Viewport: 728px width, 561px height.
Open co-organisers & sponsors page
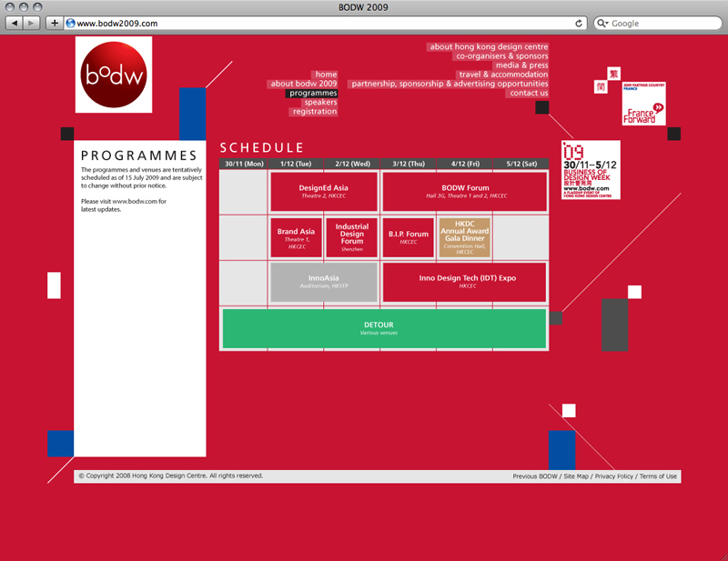(501, 55)
